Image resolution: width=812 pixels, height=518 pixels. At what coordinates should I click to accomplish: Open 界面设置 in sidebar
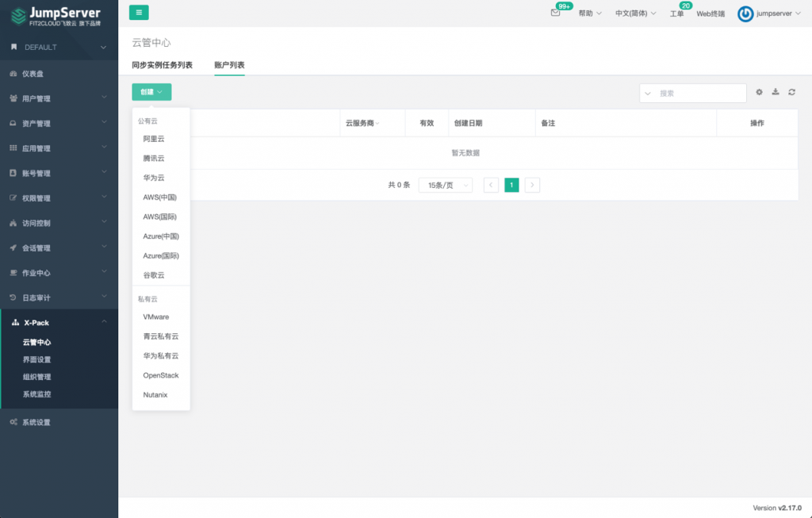click(36, 359)
